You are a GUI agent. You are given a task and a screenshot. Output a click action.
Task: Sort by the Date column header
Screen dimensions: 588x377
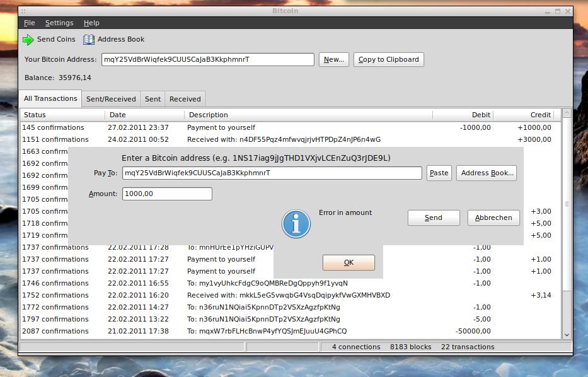tap(144, 115)
